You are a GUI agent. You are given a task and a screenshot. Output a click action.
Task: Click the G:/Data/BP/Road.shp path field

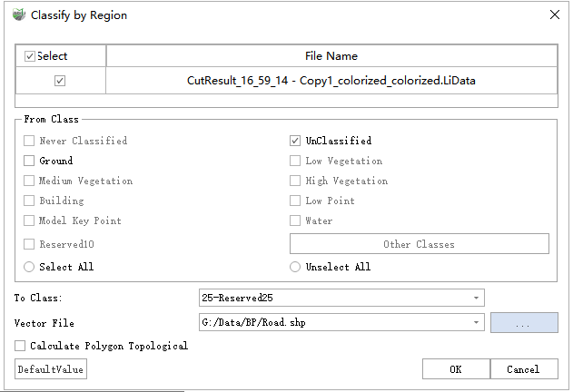[331, 322]
